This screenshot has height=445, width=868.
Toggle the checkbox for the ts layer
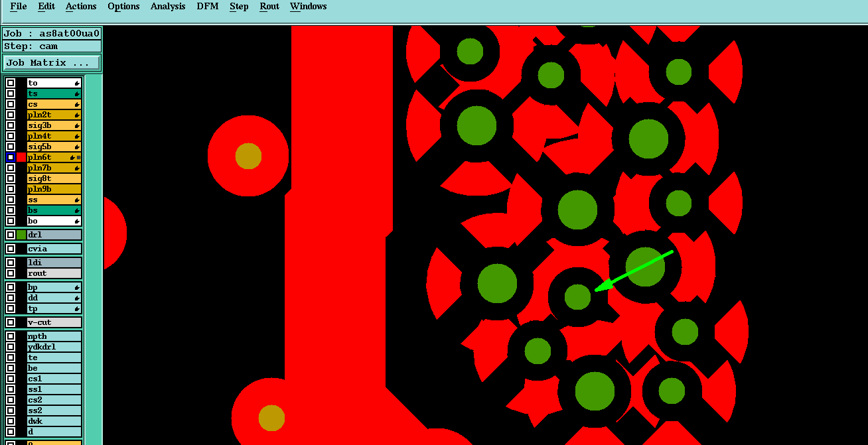click(x=11, y=94)
